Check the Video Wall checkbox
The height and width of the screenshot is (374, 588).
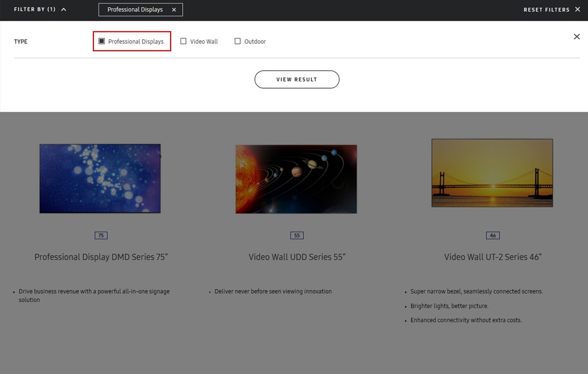[x=183, y=41]
